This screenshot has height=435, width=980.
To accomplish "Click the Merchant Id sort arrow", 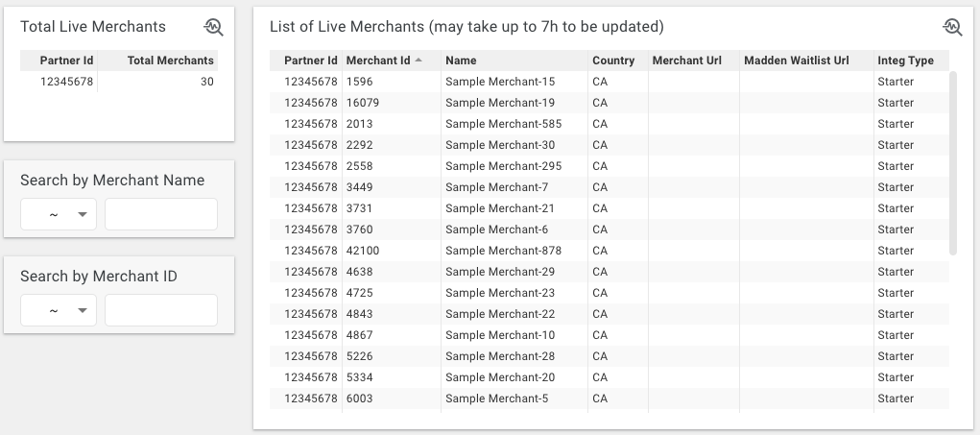I will 418,60.
